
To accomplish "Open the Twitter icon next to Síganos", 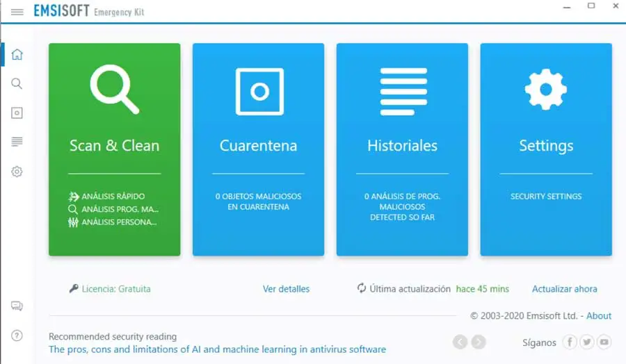I will click(x=587, y=342).
